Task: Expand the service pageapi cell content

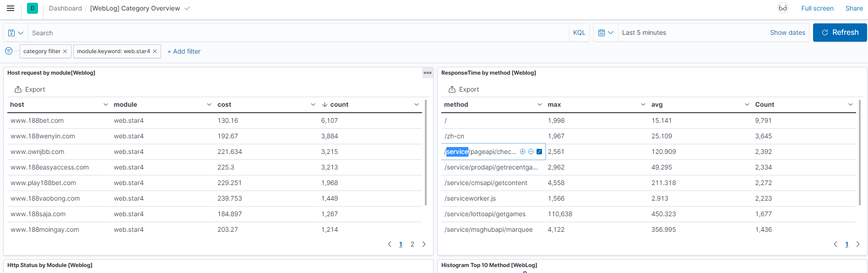Action: click(539, 152)
